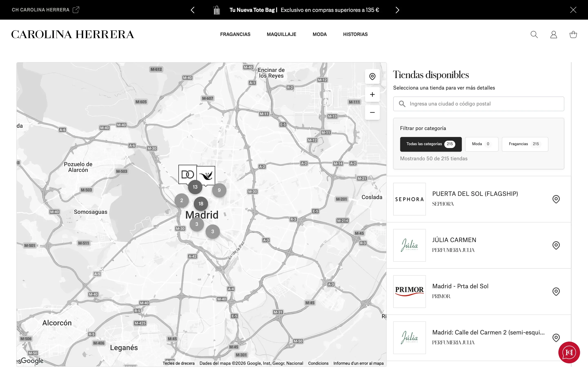Screen dimensions: 588x368
Task: Open the right 3-store cluster under Madrid label
Action: point(213,231)
